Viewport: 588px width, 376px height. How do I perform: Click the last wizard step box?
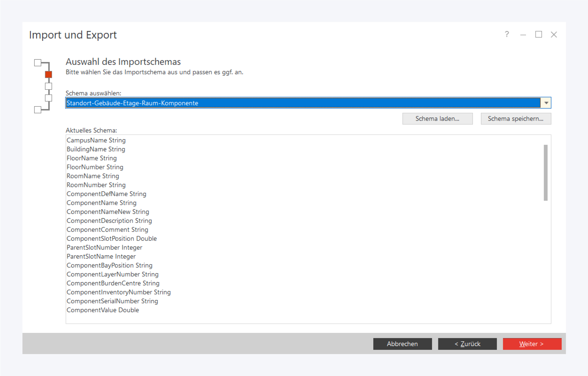(38, 110)
